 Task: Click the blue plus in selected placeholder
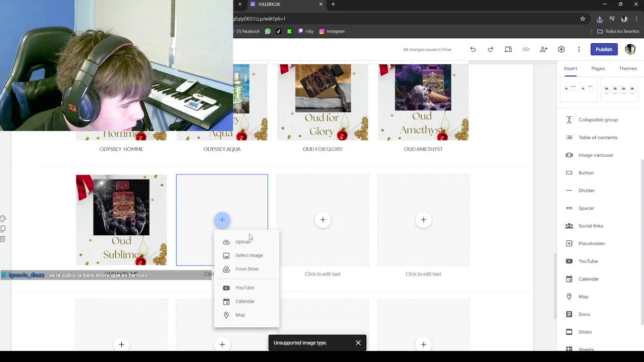pos(222,220)
